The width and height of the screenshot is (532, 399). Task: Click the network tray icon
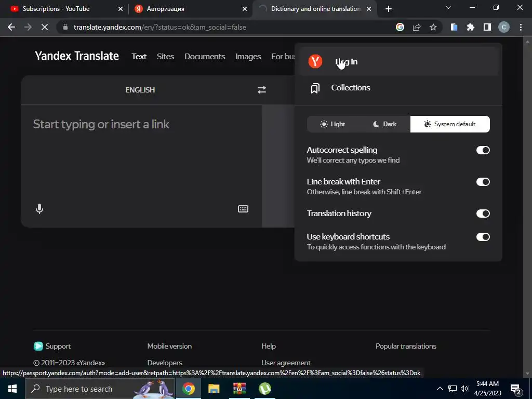click(453, 389)
